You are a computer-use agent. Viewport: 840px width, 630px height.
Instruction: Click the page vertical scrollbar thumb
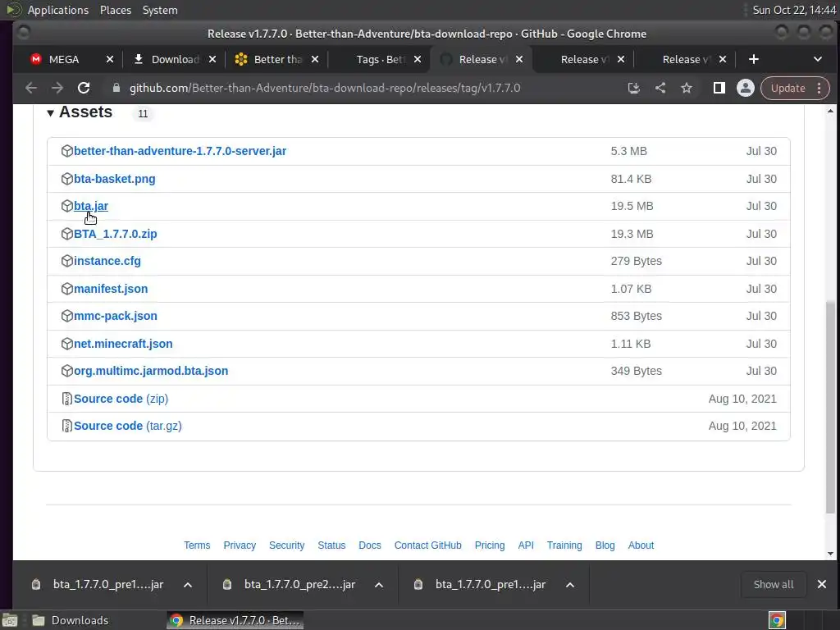pyautogui.click(x=830, y=407)
